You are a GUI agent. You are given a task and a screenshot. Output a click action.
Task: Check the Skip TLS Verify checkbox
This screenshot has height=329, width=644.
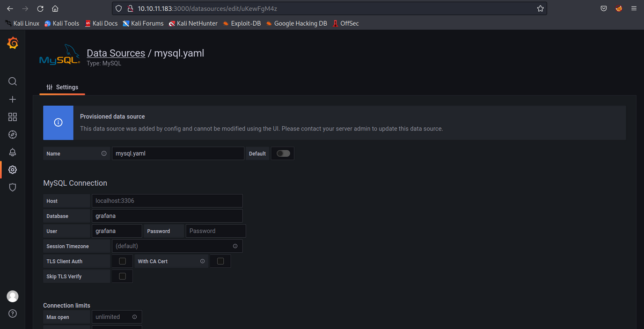(x=122, y=276)
